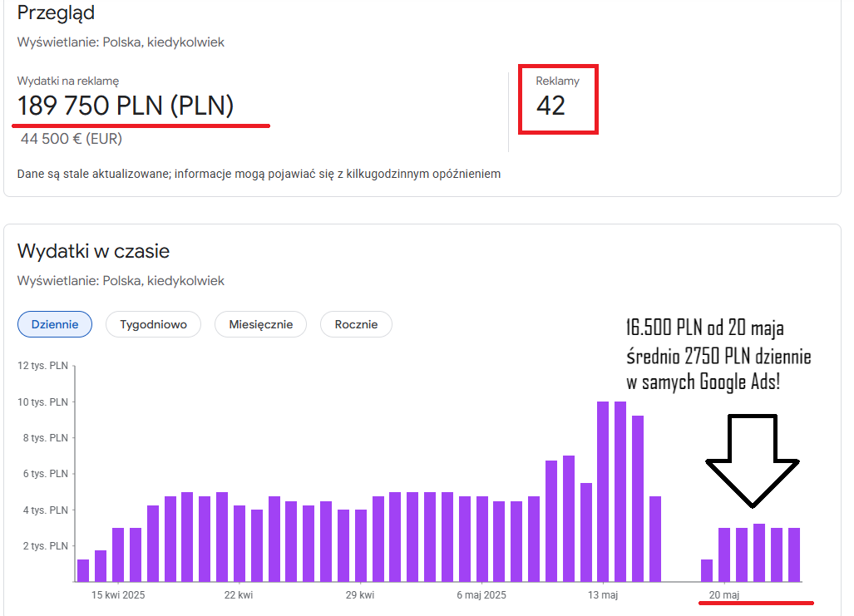This screenshot has width=854, height=616.
Task: Click the 'Dane są stale aktualizowane' notice
Action: (259, 175)
